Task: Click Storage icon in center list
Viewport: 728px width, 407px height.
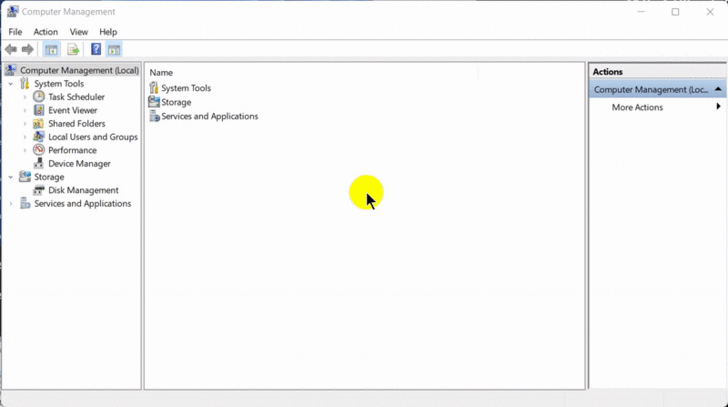Action: (x=154, y=102)
